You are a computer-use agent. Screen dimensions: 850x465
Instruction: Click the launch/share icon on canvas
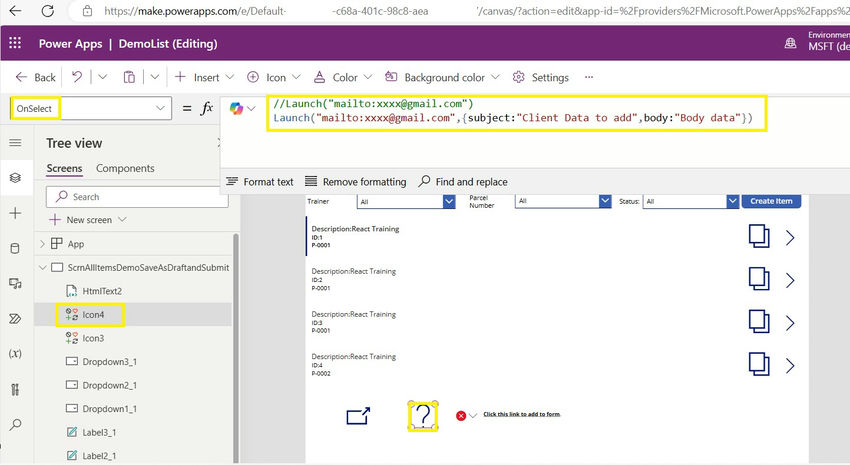point(358,416)
